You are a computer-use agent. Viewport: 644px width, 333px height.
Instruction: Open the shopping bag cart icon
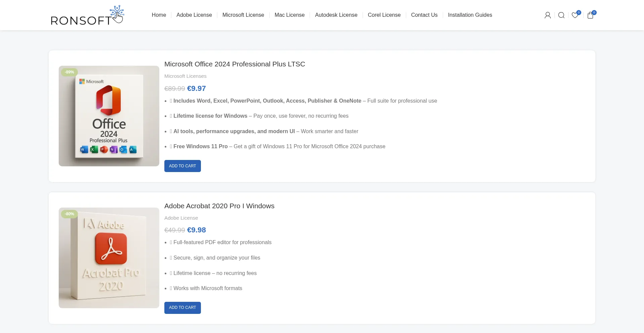(x=590, y=15)
